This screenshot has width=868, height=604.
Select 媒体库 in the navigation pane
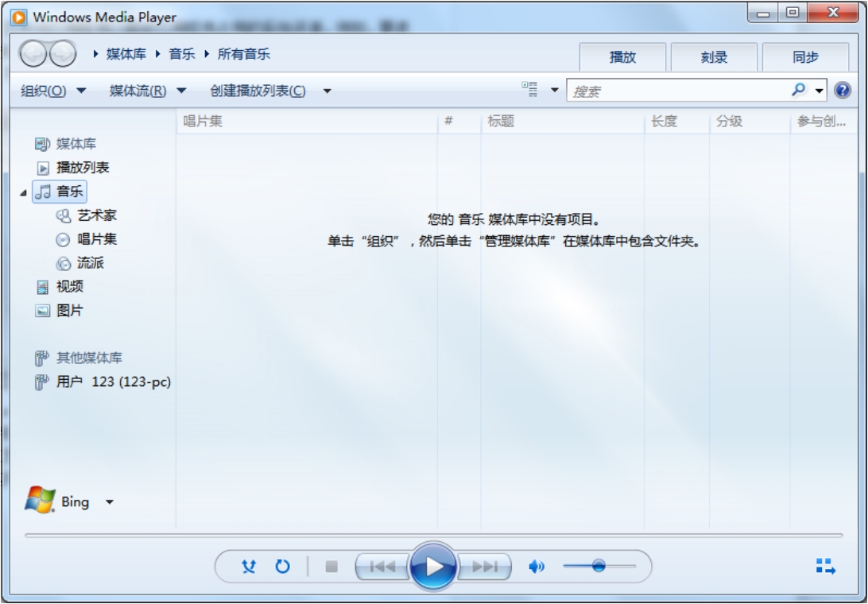pyautogui.click(x=65, y=144)
